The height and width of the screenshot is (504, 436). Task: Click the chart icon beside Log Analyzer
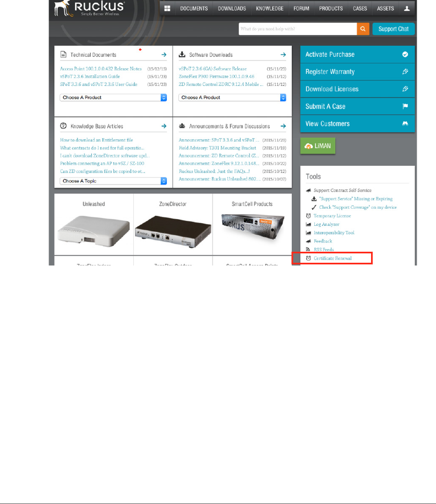tap(308, 224)
